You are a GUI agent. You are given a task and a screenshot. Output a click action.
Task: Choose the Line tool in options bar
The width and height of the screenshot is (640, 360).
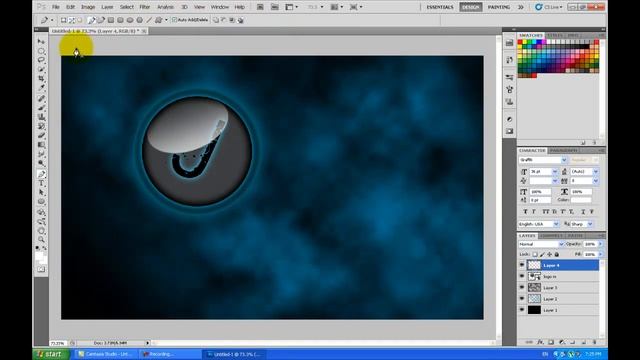[x=149, y=20]
